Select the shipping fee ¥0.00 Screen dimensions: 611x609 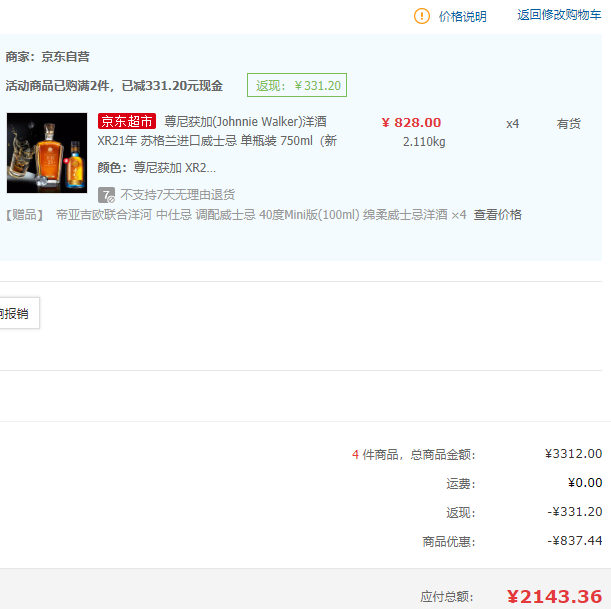(x=585, y=483)
